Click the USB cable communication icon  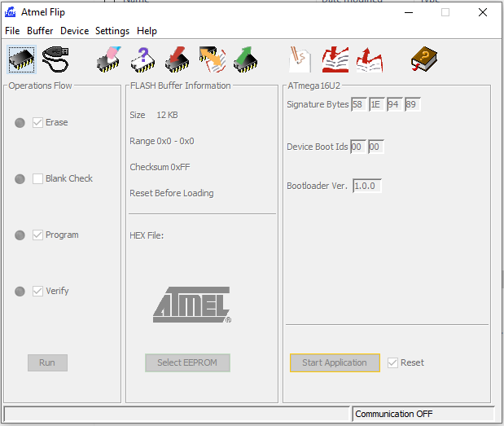55,59
